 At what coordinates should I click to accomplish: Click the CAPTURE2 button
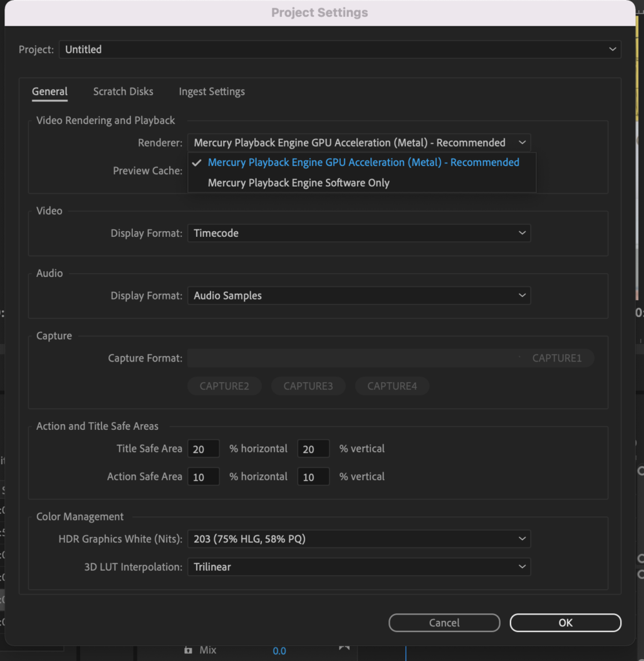coord(225,387)
